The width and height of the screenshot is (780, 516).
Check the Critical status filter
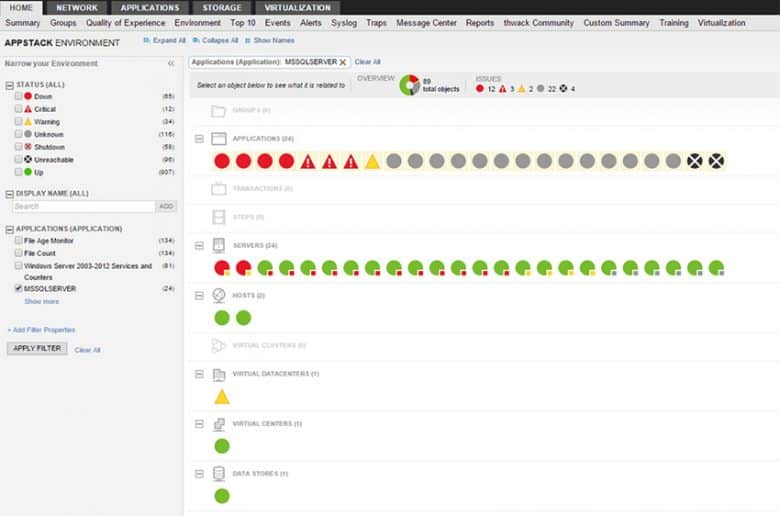(x=18, y=108)
